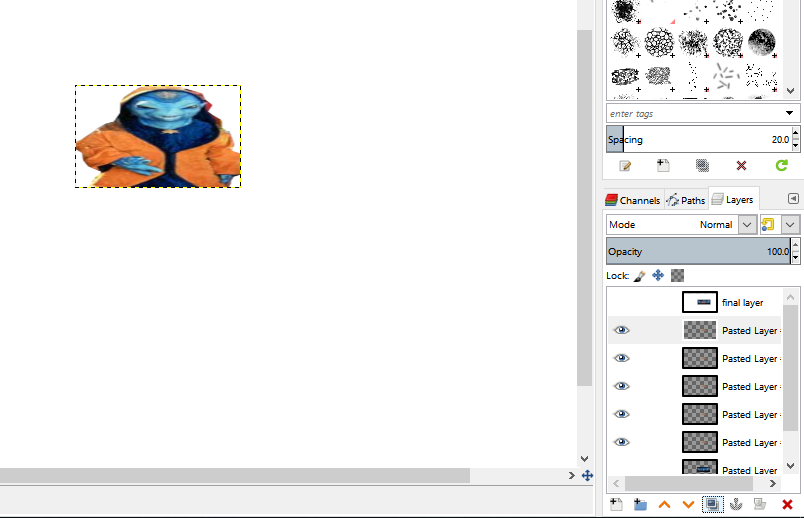Image resolution: width=804 pixels, height=518 pixels.
Task: Open the brush tags dropdown arrow
Action: point(789,113)
